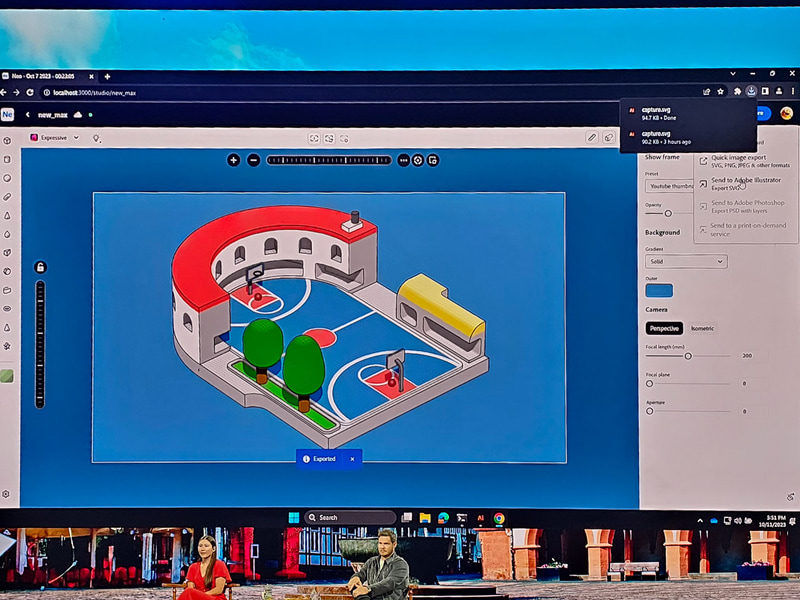
Task: Dismiss the Exported notification
Action: coord(352,459)
